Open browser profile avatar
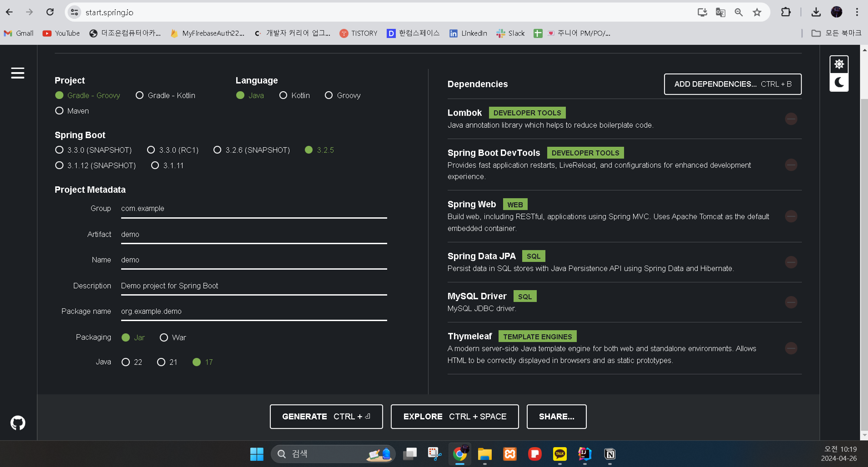 click(x=836, y=12)
